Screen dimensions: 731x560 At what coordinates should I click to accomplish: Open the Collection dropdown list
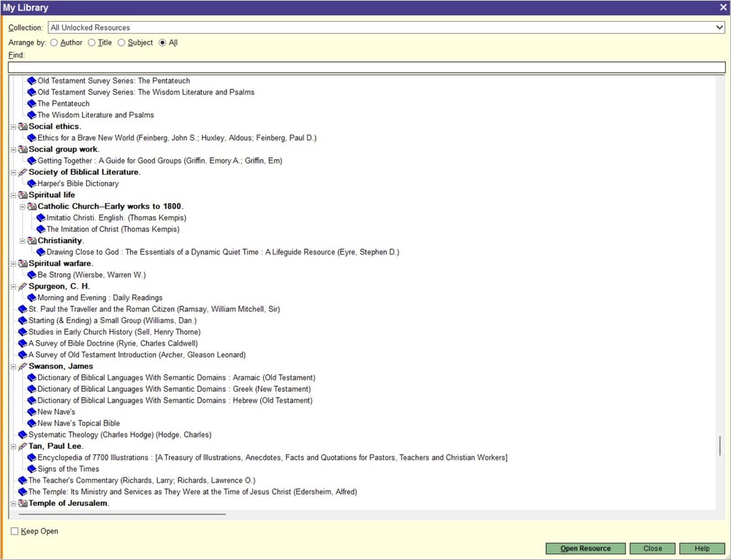click(719, 28)
